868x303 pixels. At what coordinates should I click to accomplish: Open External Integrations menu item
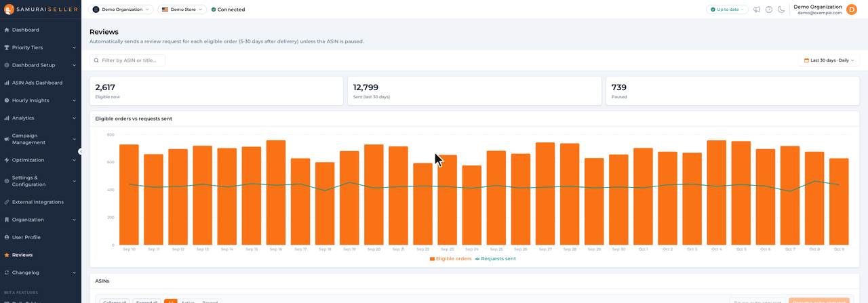(x=41, y=202)
